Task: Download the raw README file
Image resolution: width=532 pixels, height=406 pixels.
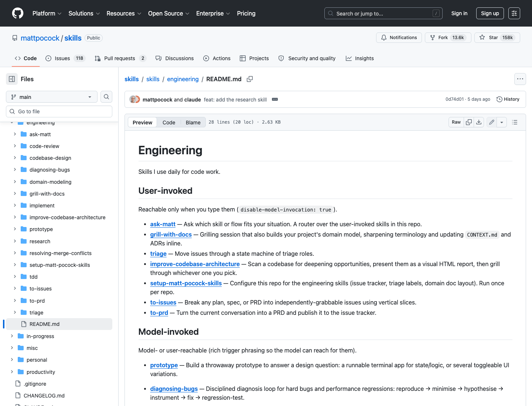Action: [479, 122]
